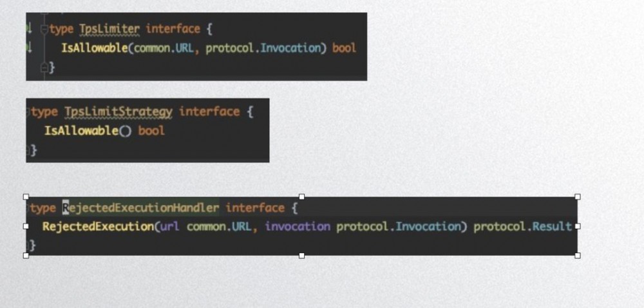Click the bottom-right resize handle of selected image
Viewport: 644px width, 308px height.
(577, 255)
